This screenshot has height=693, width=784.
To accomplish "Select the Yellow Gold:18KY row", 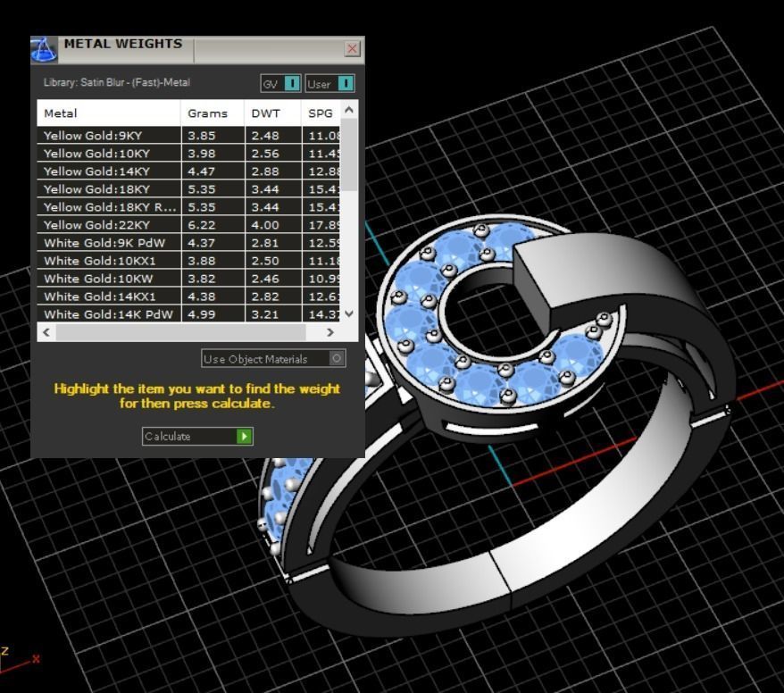I will pyautogui.click(x=189, y=189).
